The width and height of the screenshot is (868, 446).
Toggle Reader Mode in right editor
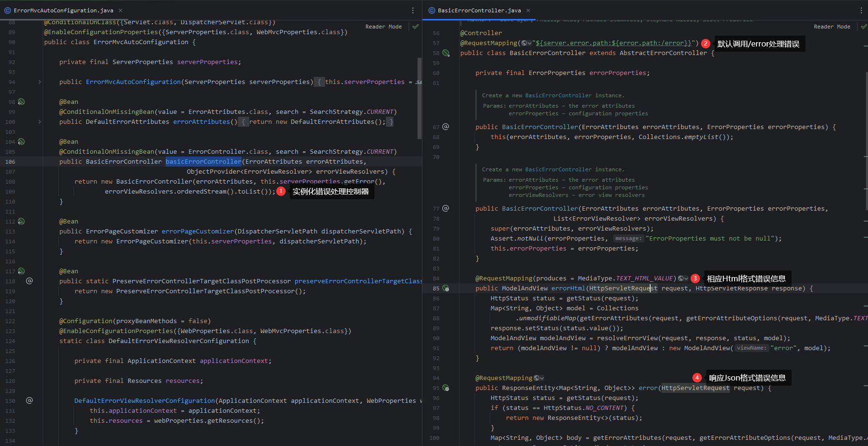coord(832,27)
